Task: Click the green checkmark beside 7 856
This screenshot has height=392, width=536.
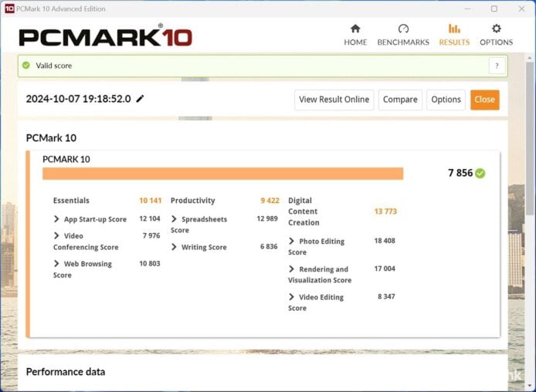Action: pos(480,173)
